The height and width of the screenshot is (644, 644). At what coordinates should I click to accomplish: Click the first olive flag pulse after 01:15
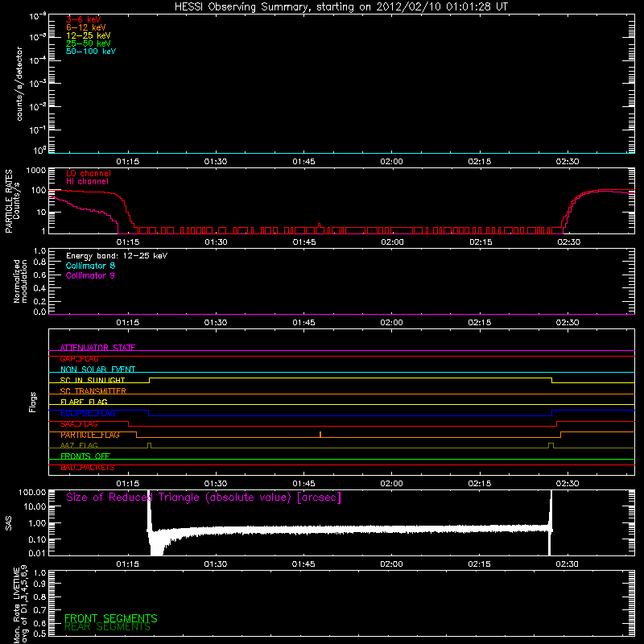point(149,446)
